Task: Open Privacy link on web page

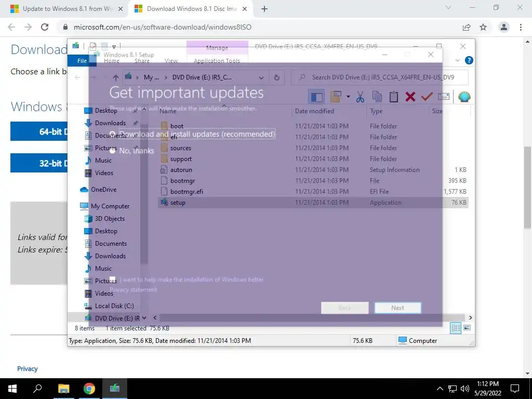Action: click(x=28, y=369)
